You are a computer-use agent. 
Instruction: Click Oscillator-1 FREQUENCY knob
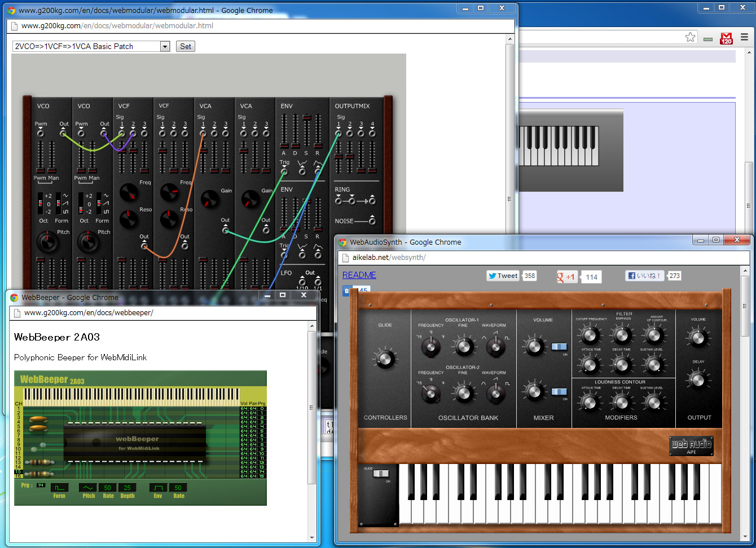click(430, 346)
